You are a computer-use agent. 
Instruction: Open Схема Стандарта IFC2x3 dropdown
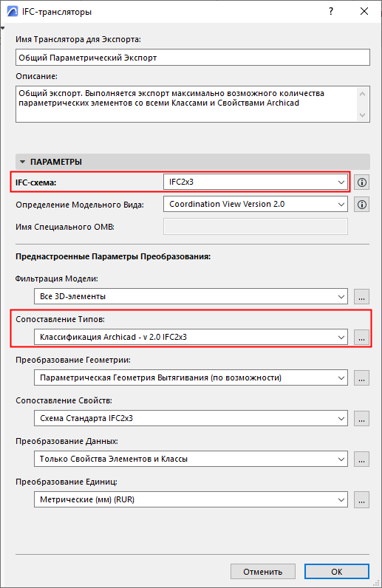click(191, 418)
